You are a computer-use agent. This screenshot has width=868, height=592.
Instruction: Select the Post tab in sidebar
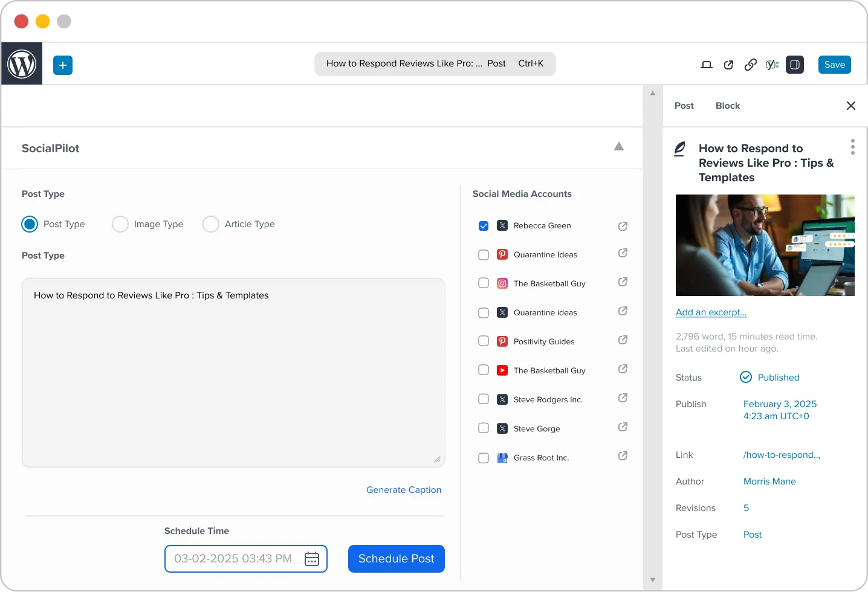(684, 106)
